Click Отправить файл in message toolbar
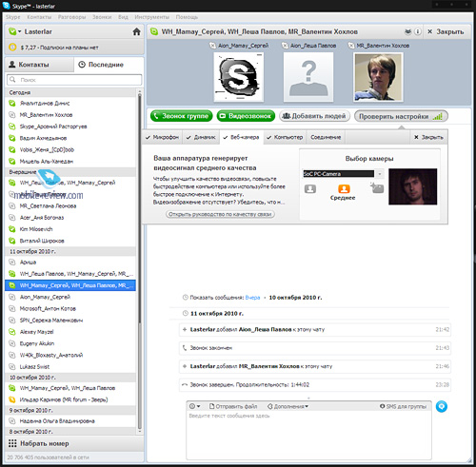 point(233,406)
